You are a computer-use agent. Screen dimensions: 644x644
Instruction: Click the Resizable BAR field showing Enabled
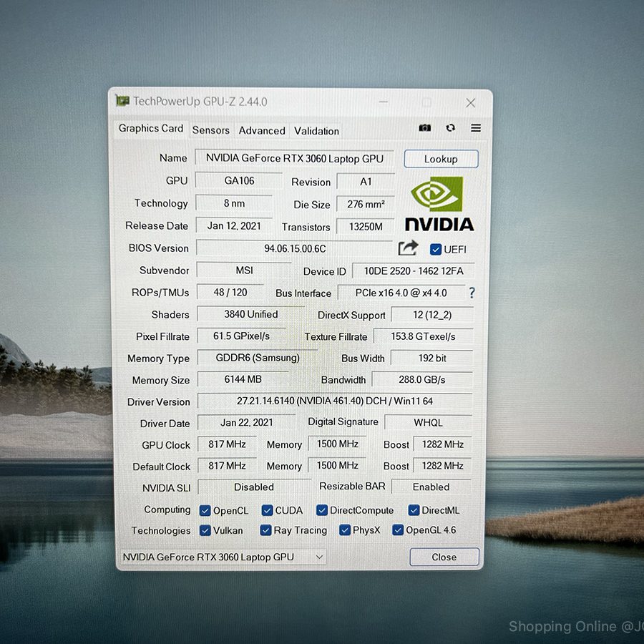431,487
